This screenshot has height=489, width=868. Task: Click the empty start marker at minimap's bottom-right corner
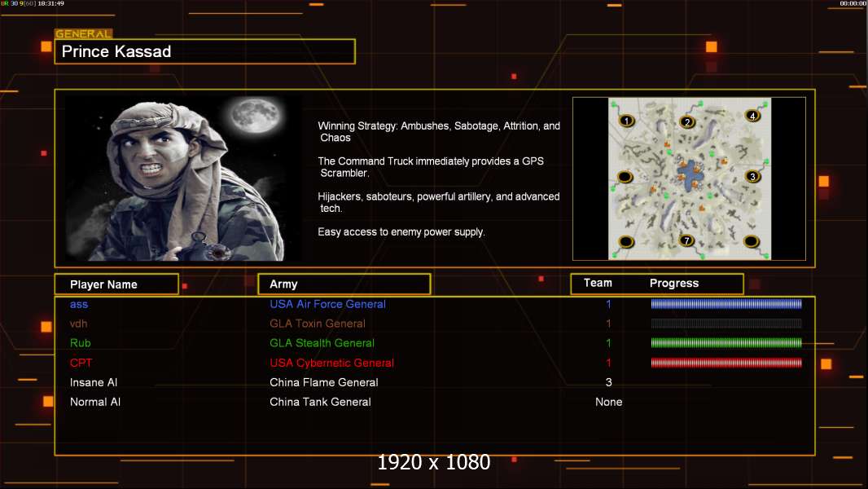click(752, 241)
